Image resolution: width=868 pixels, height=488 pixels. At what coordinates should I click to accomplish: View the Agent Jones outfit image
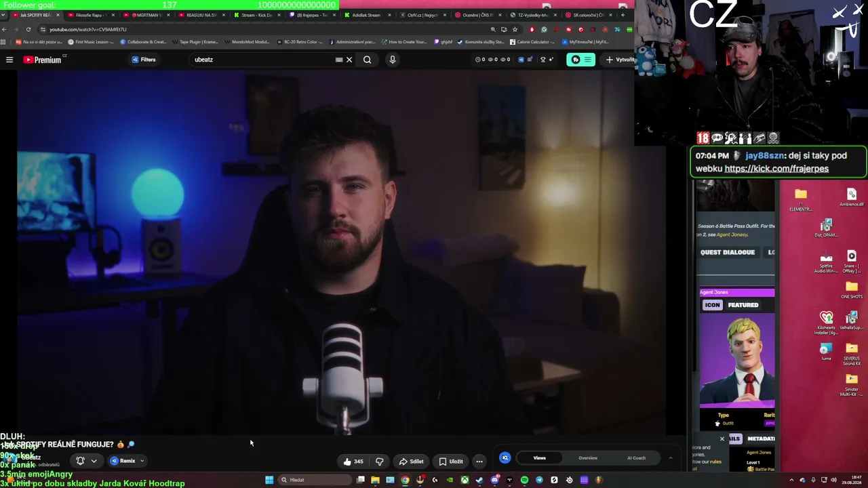click(737, 361)
